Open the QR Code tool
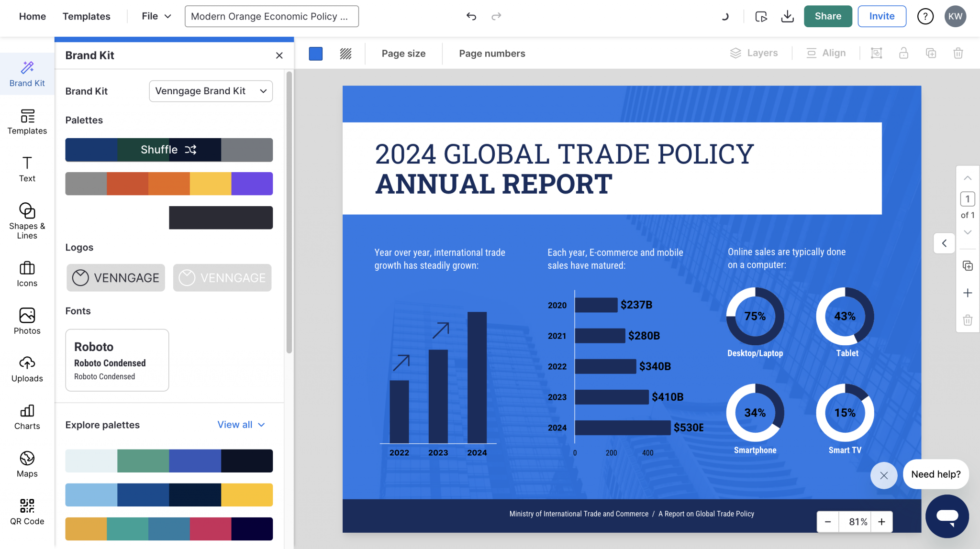This screenshot has height=549, width=980. pyautogui.click(x=27, y=512)
